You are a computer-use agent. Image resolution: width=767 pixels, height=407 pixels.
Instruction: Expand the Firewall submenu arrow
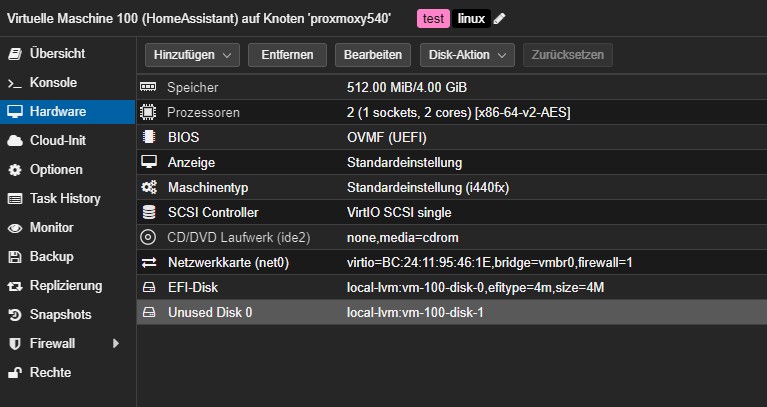click(x=115, y=343)
